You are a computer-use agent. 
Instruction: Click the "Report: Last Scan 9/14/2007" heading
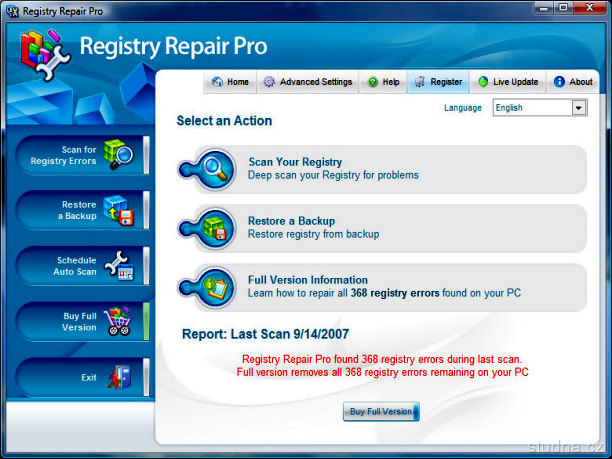265,334
